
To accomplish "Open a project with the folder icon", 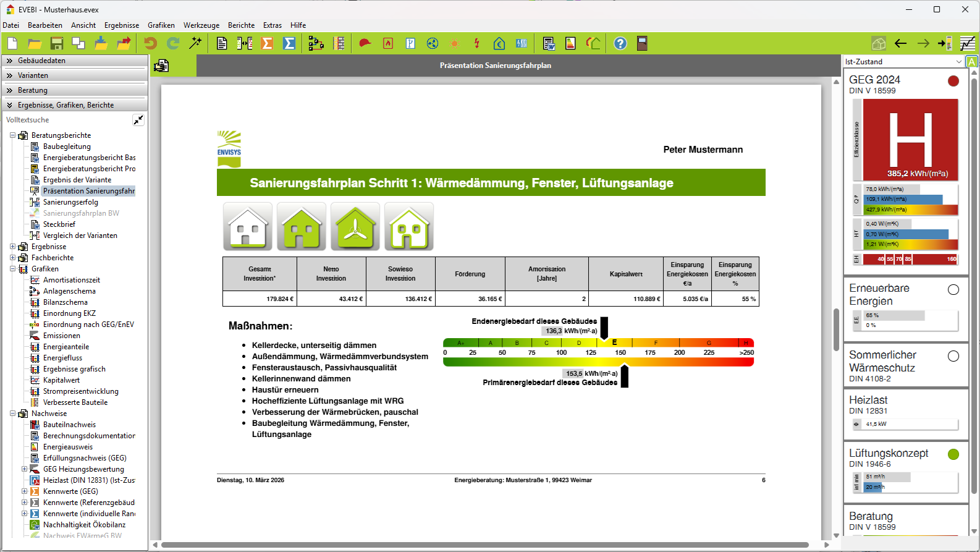I will tap(35, 43).
